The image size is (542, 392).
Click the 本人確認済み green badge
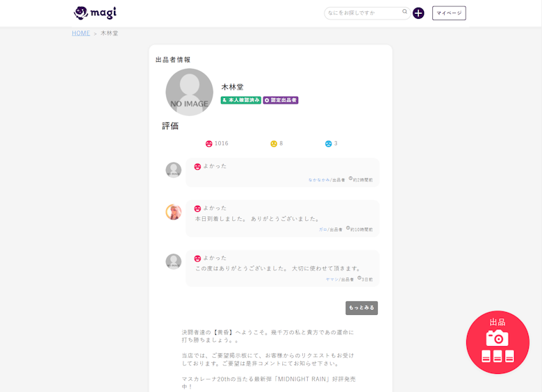241,100
